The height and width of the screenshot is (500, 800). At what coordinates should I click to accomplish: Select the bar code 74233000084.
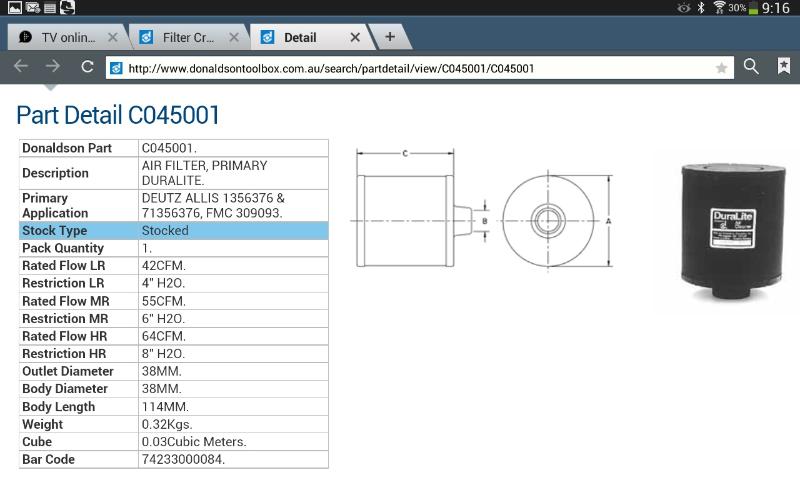click(183, 459)
